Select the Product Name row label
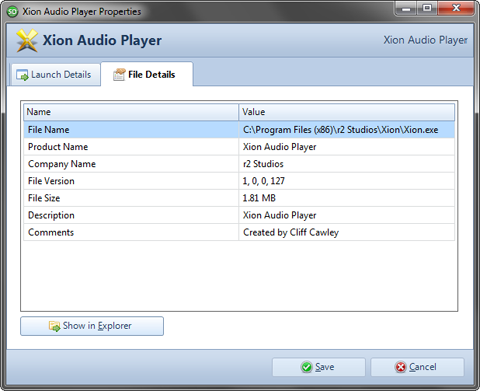Viewport: 480px width, 391px height. point(58,147)
